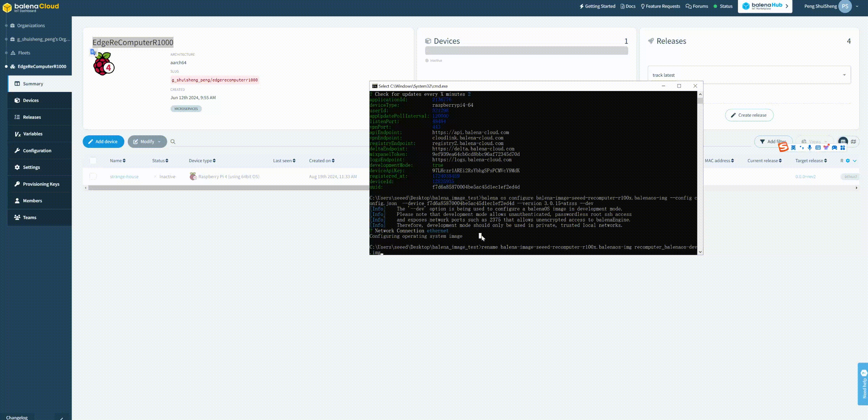Toggle the select-all devices checkbox
868x420 pixels.
pos(93,161)
